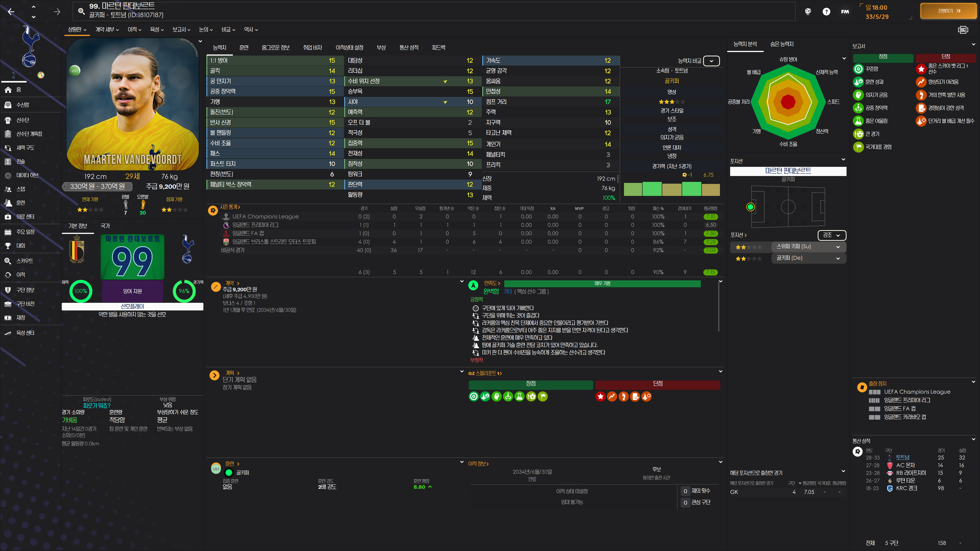Click the FM logo menu icon
Screen dimensions: 980x551
845,12
